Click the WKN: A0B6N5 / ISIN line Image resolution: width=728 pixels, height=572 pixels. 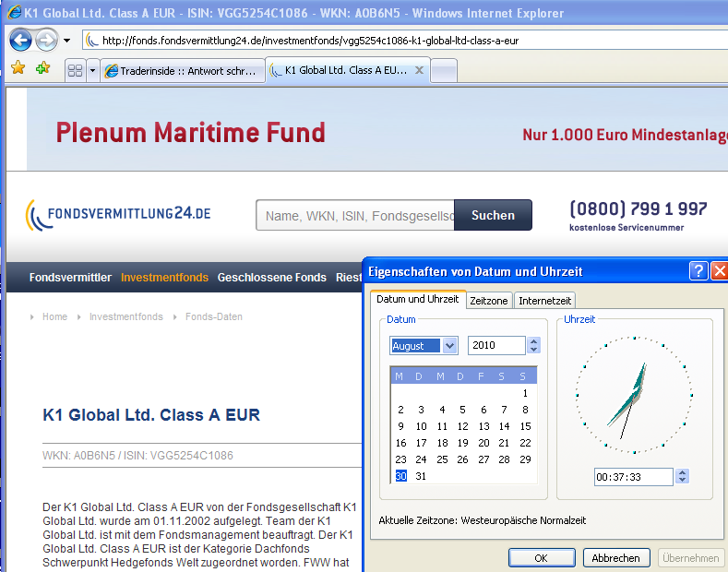click(137, 456)
